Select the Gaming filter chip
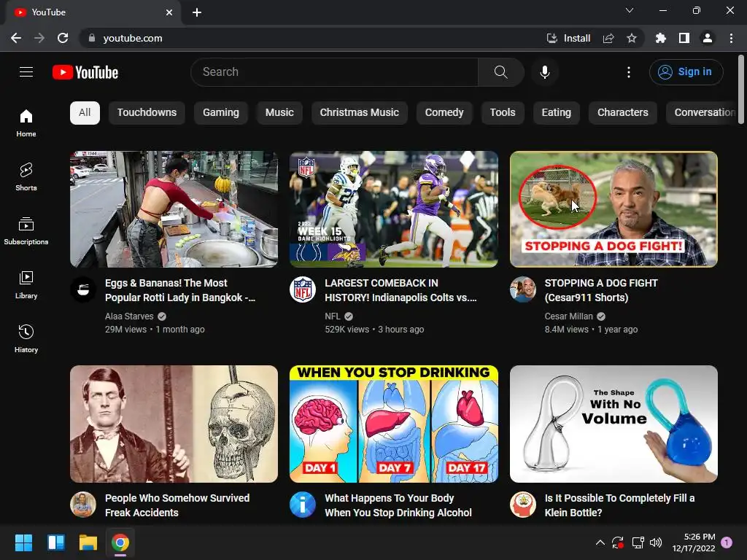The image size is (747, 560). (x=221, y=113)
